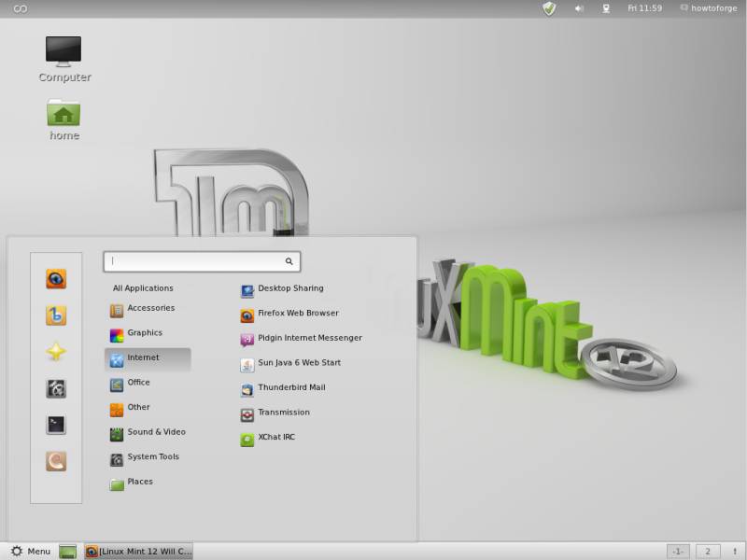Image resolution: width=747 pixels, height=560 pixels.
Task: Open the System Tools category
Action: [148, 458]
